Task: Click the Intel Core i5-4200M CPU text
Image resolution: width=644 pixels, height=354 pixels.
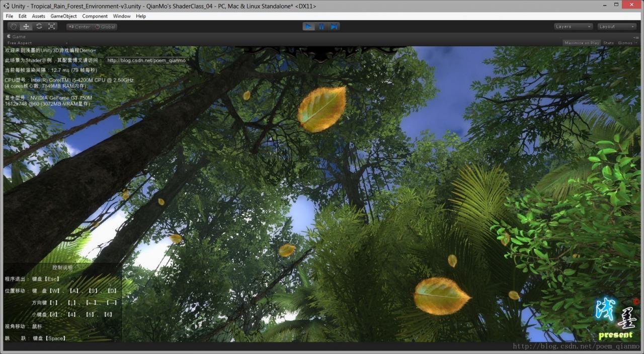Action: click(69, 80)
